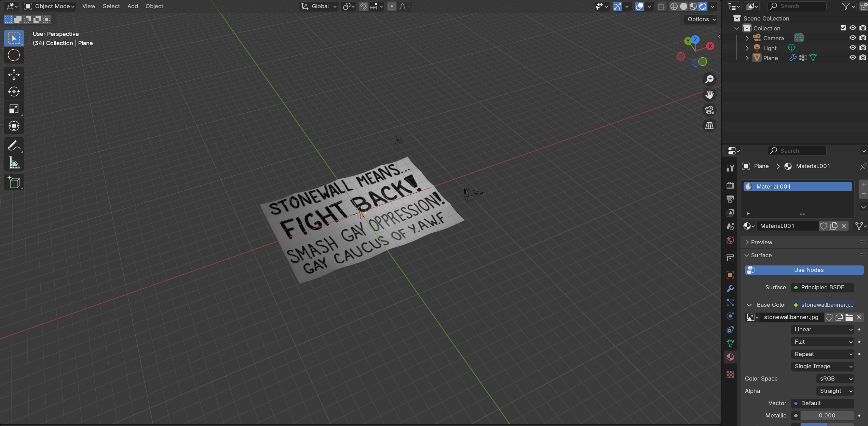
Task: Open the Select menu
Action: (111, 6)
